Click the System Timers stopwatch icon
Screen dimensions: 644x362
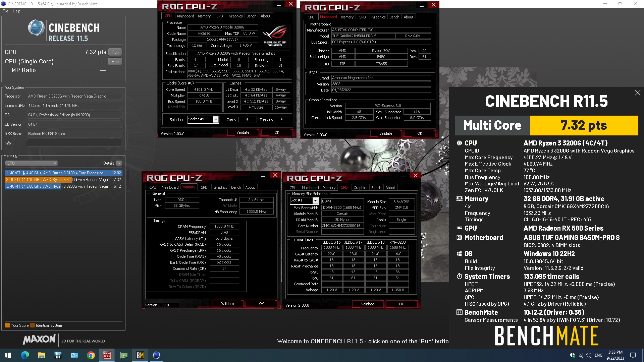click(x=459, y=277)
